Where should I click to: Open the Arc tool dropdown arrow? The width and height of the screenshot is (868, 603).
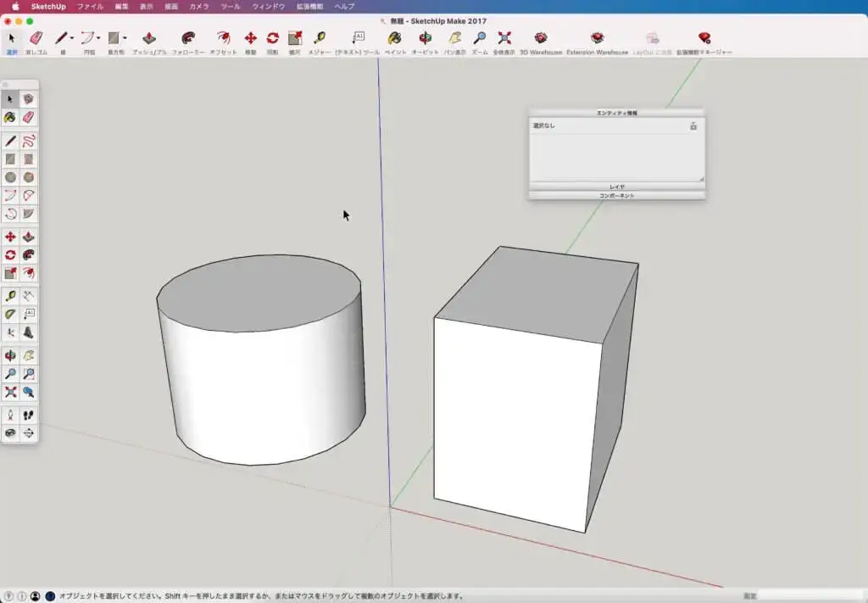98,38
